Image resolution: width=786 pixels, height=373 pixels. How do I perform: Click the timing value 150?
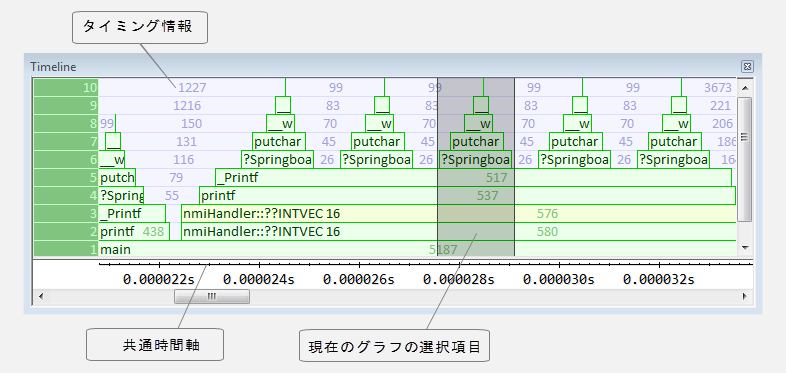click(191, 124)
